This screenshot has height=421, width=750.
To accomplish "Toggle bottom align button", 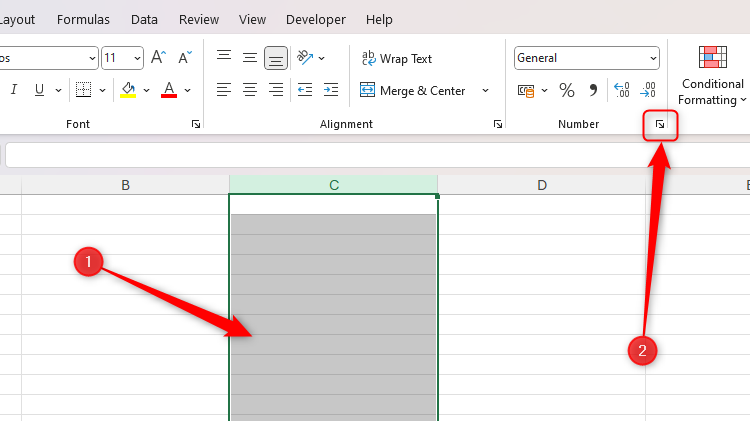I will (x=276, y=58).
